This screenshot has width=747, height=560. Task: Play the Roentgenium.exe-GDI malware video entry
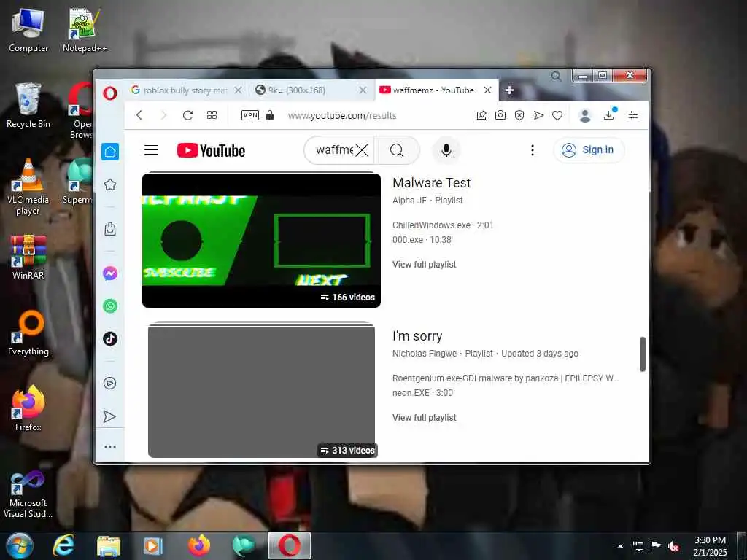(506, 378)
